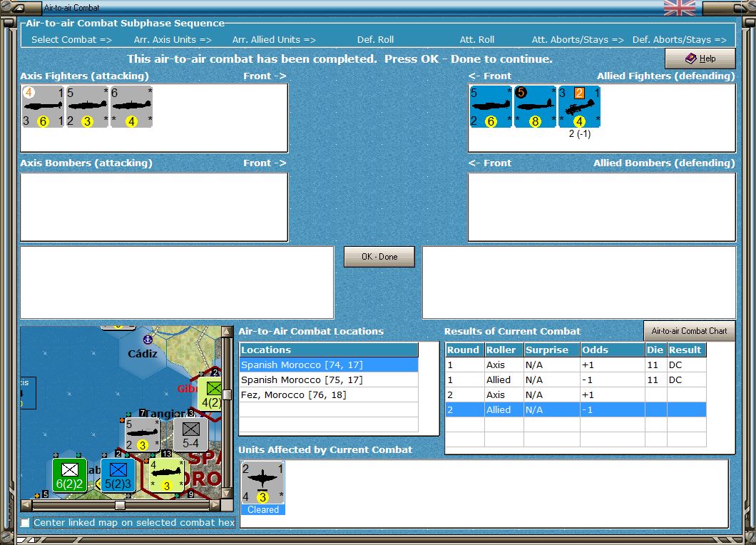
Task: Click the Select Combat subphase step
Action: click(x=71, y=39)
